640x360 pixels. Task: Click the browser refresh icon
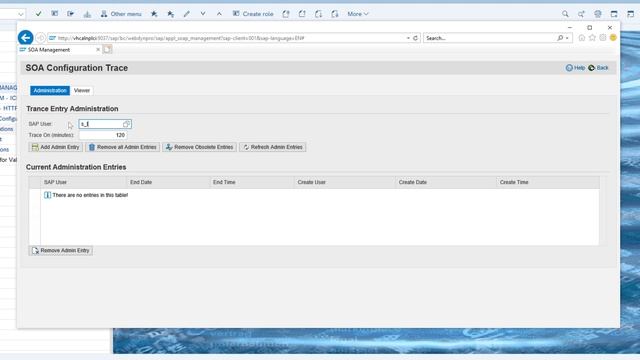point(416,38)
